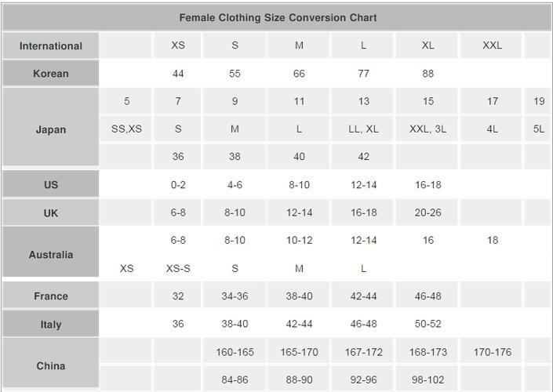The image size is (553, 392).
Task: Click the Japan row header cell
Action: click(x=51, y=129)
